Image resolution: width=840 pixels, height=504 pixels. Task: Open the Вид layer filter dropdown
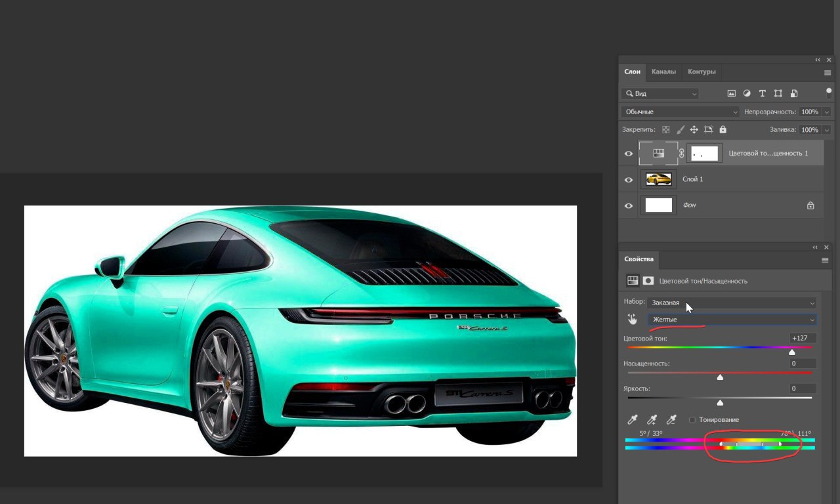[x=660, y=94]
